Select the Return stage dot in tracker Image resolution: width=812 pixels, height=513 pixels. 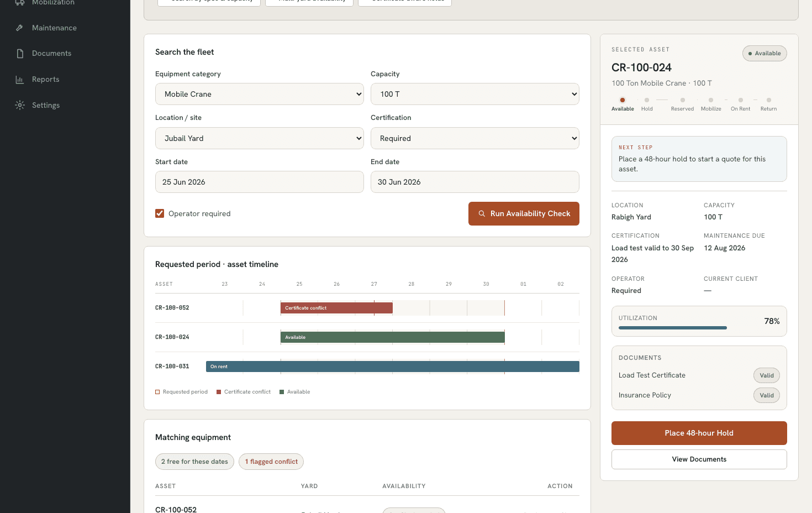769,100
